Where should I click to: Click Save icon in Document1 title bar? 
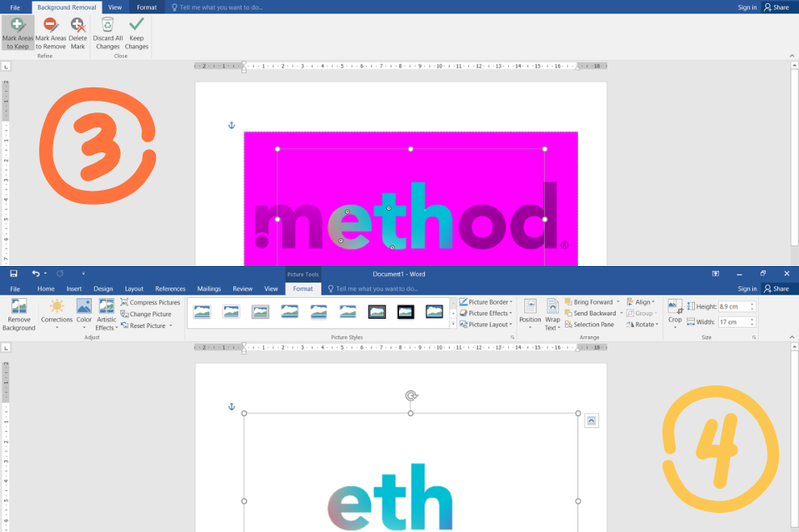[14, 273]
